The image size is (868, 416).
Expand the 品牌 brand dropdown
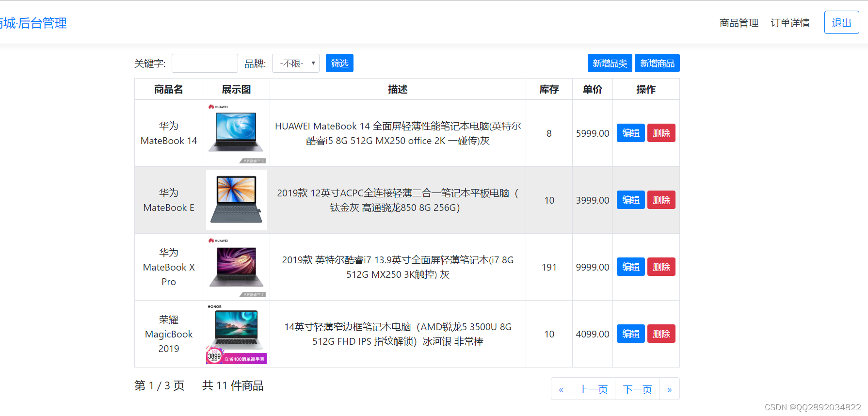[x=295, y=63]
